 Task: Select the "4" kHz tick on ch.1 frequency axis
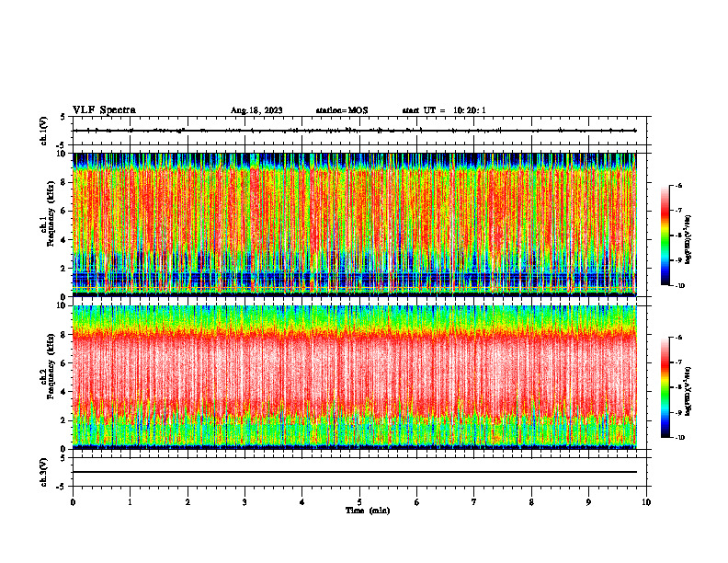point(63,240)
